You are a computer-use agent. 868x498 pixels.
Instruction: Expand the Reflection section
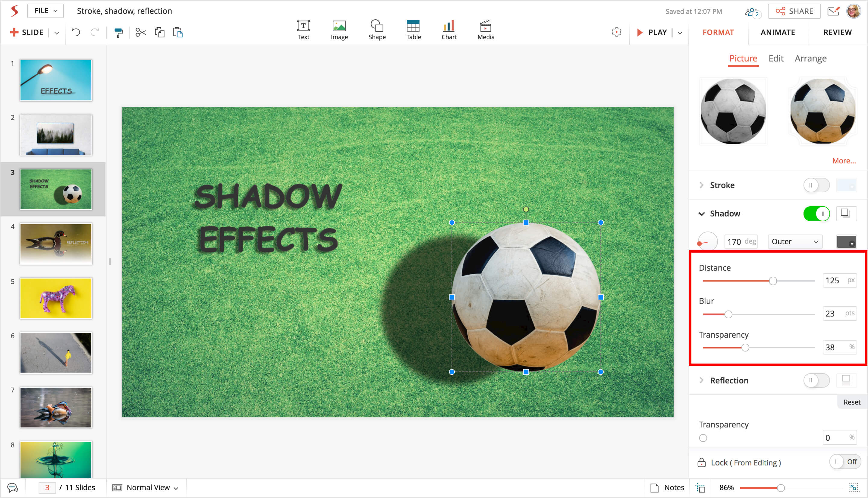[702, 380]
